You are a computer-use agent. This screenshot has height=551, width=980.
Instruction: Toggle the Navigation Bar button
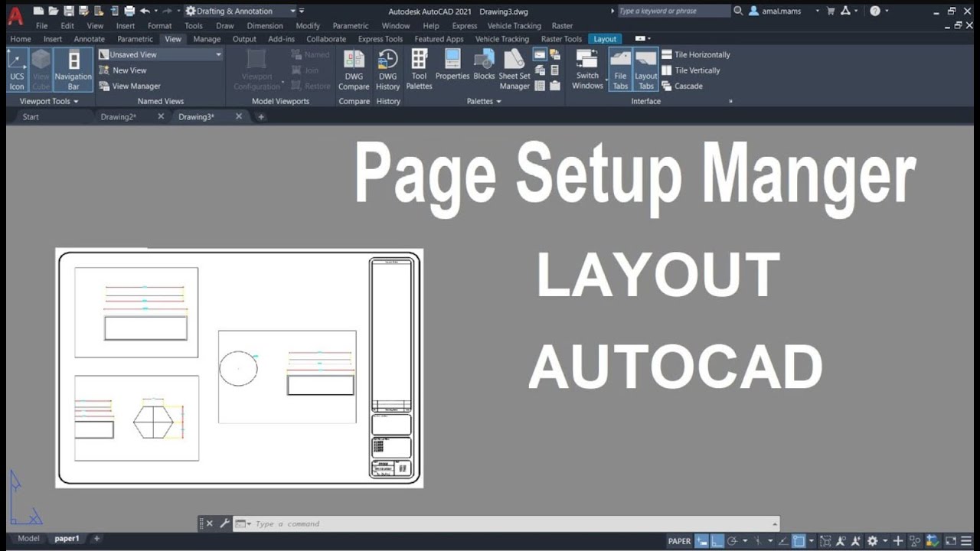73,70
